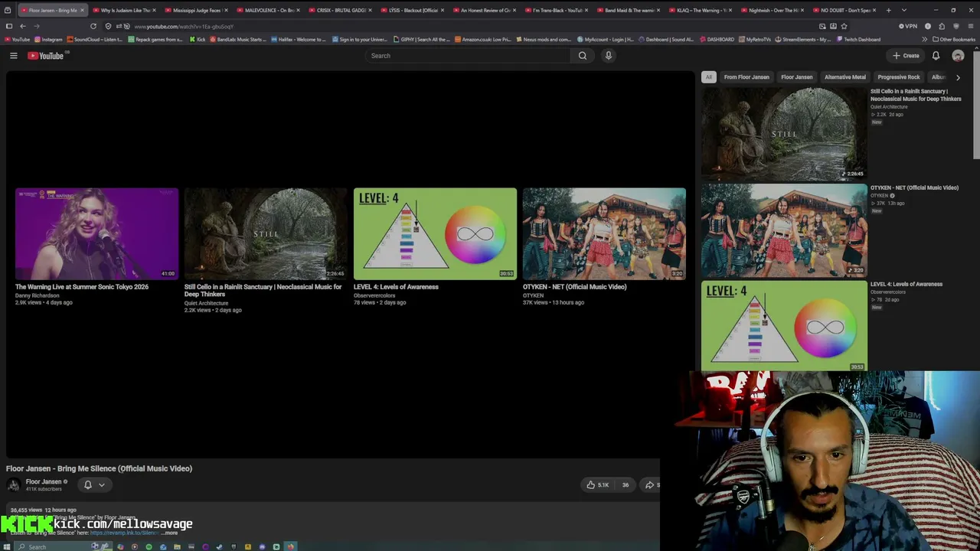The image size is (980, 551).
Task: Show more bookmarks with the chevron
Action: [924, 39]
